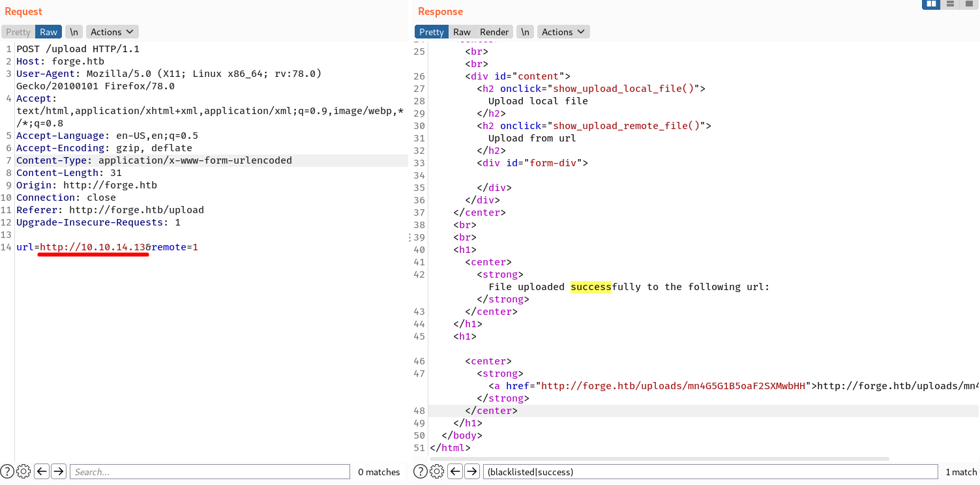This screenshot has height=485, width=980.
Task: Open Request Actions dropdown
Action: tap(112, 32)
